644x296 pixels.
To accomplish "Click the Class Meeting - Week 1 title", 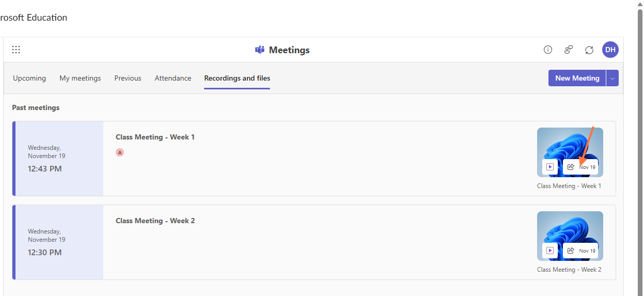I will pos(155,137).
